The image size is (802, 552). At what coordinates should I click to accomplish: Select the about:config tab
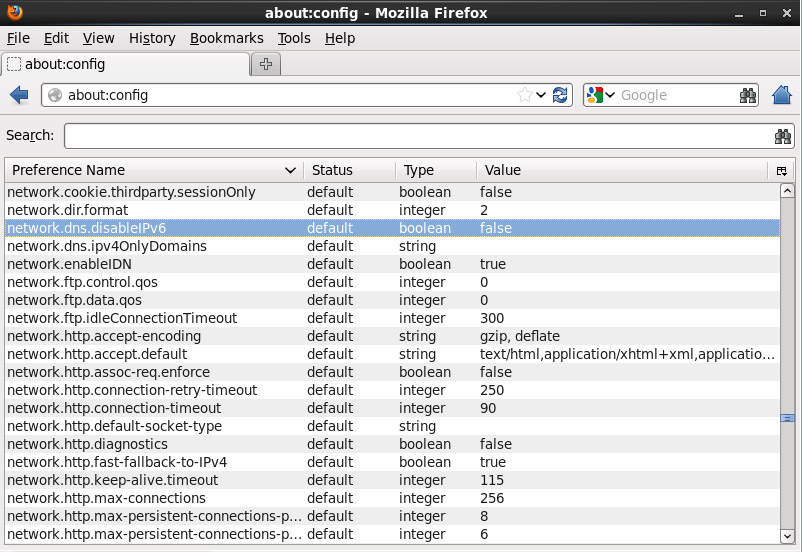tap(126, 64)
